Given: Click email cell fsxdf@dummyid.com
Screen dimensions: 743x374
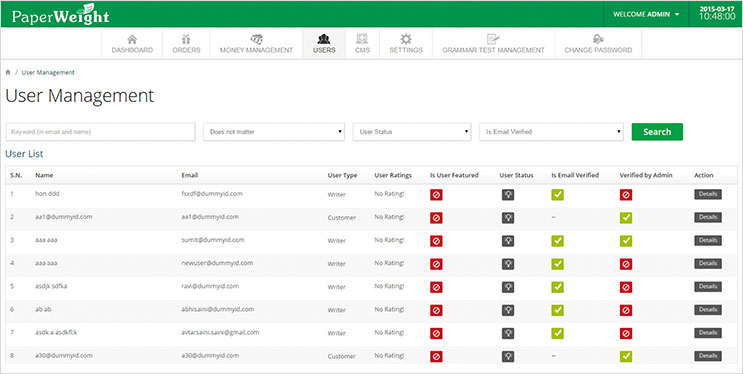Looking at the screenshot, I should [x=211, y=194].
